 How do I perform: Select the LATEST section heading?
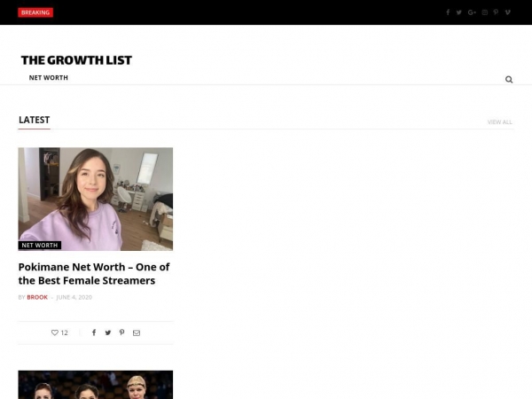35,120
